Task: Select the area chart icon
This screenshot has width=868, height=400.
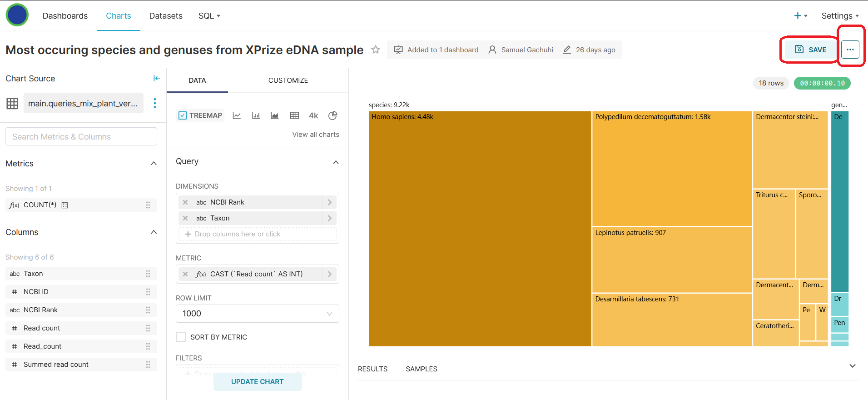Action: (274, 115)
